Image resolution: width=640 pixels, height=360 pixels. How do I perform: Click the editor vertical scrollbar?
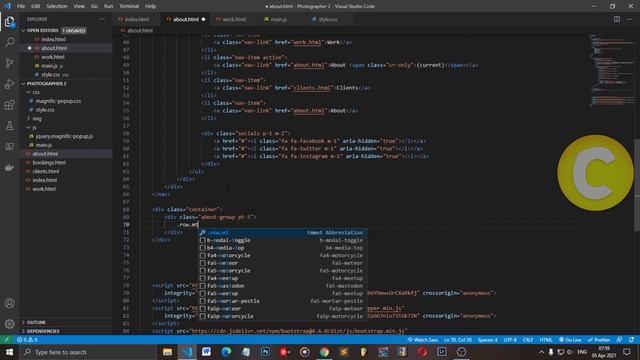pos(637,185)
